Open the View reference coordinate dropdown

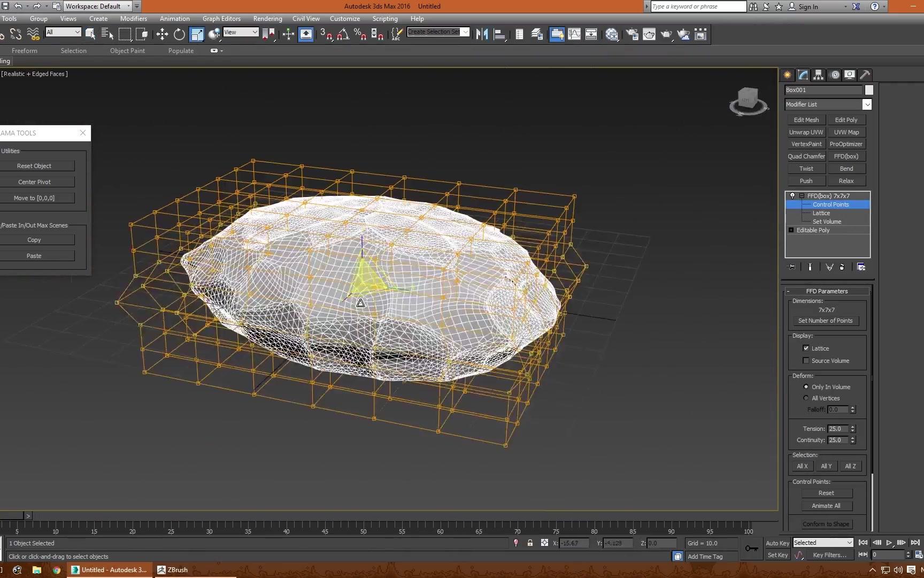[241, 33]
